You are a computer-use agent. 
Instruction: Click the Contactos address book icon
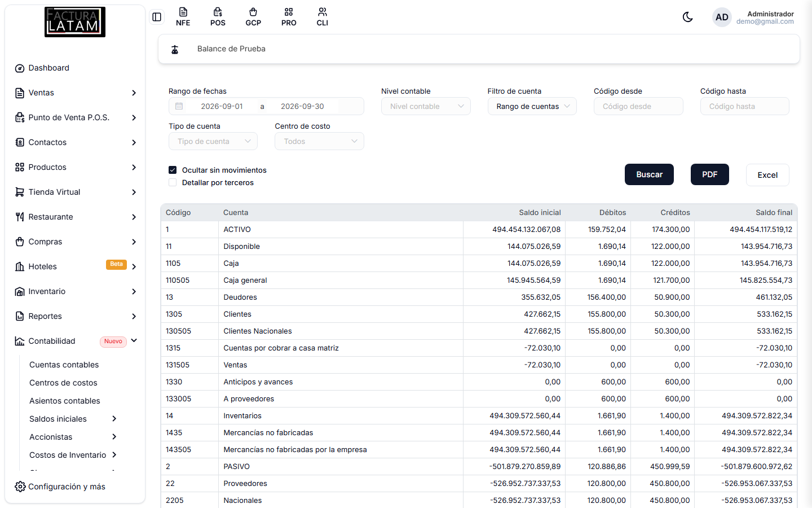[20, 143]
